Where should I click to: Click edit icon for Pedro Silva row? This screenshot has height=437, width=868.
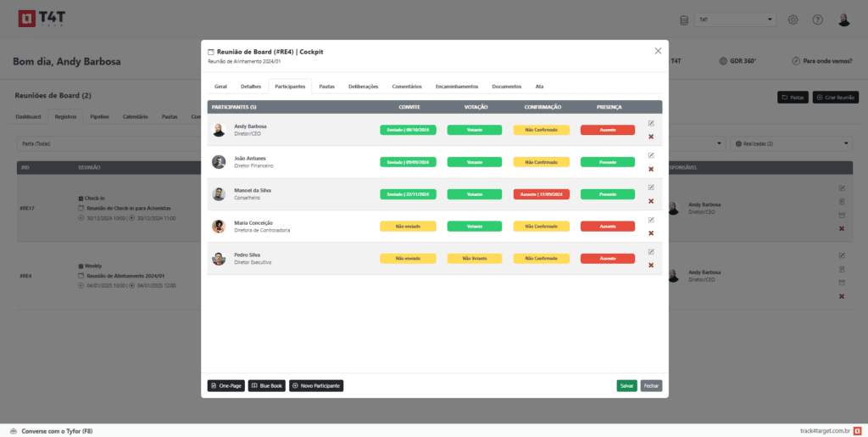651,252
